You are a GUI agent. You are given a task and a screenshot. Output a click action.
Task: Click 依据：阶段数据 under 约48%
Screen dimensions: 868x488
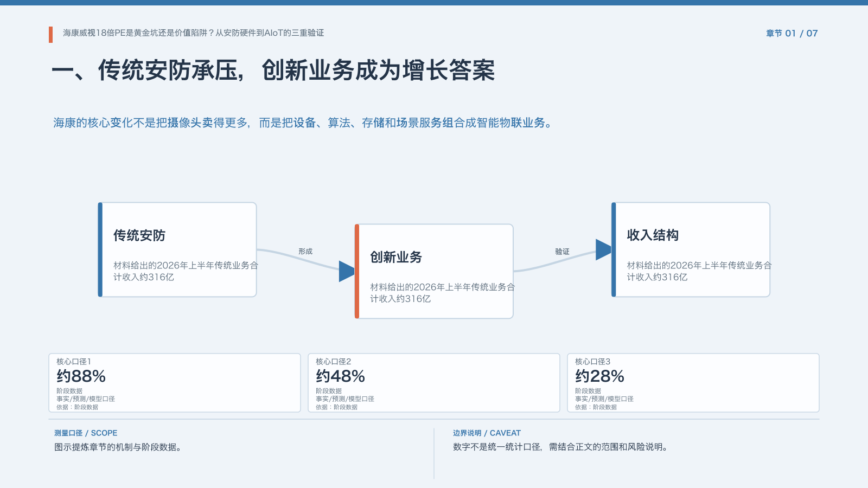click(336, 407)
